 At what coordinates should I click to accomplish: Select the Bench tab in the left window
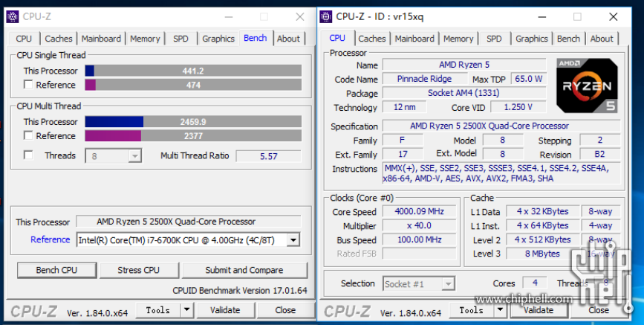[x=256, y=38]
